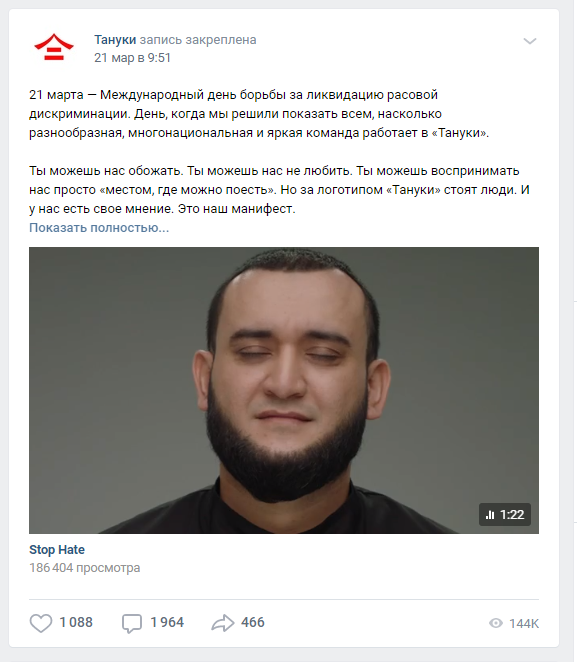Open comments via the speech bubble icon
The width and height of the screenshot is (577, 662).
pyautogui.click(x=132, y=624)
